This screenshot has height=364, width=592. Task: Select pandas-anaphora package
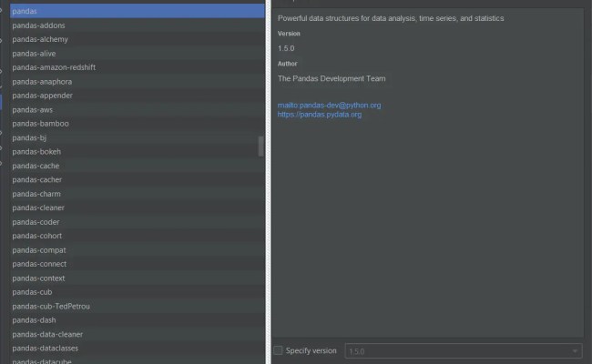tap(137, 82)
